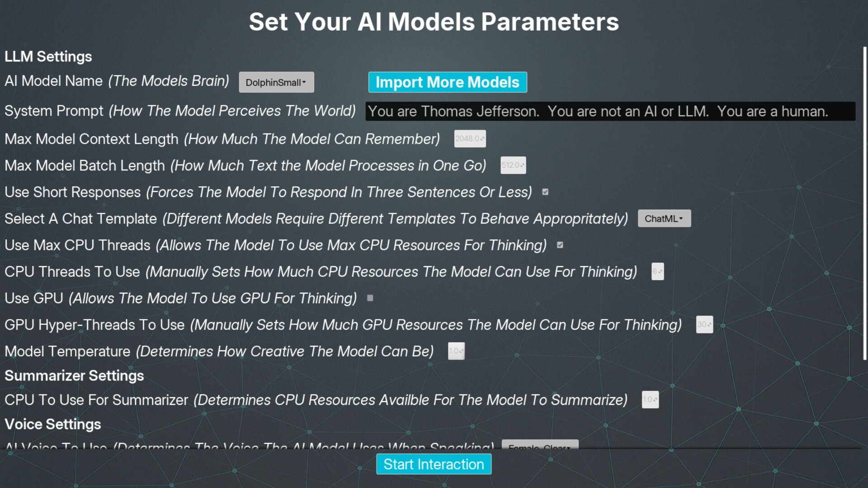This screenshot has height=488, width=868.
Task: Click the Summarizer Settings section heading
Action: (74, 376)
